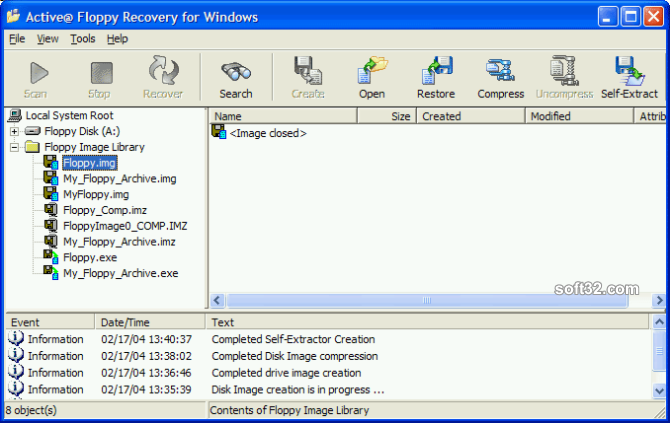The width and height of the screenshot is (670, 423).
Task: Select the "FloppyImage0_COMP.IMZ" label
Action: tap(125, 226)
